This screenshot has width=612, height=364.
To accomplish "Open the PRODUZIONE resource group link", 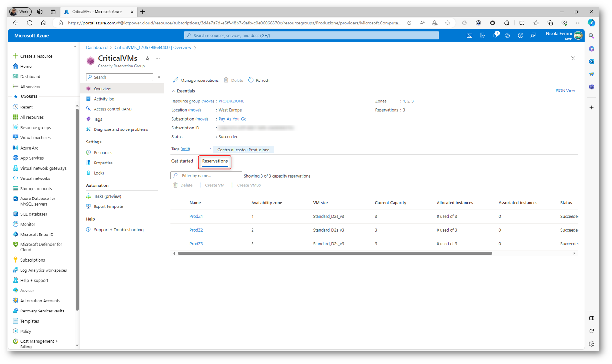I will click(231, 101).
